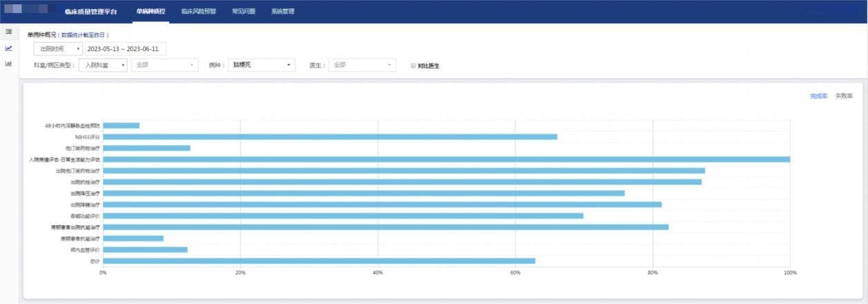Expand the 医生 全部 dropdown
868x304 pixels.
(362, 65)
